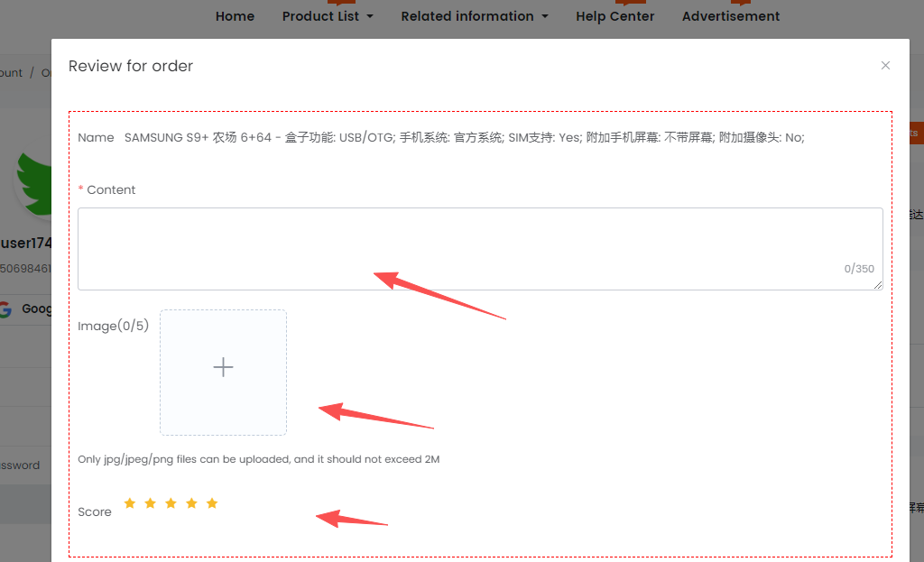Viewport: 924px width, 562px height.
Task: Click the 0/350 character counter
Action: (858, 269)
